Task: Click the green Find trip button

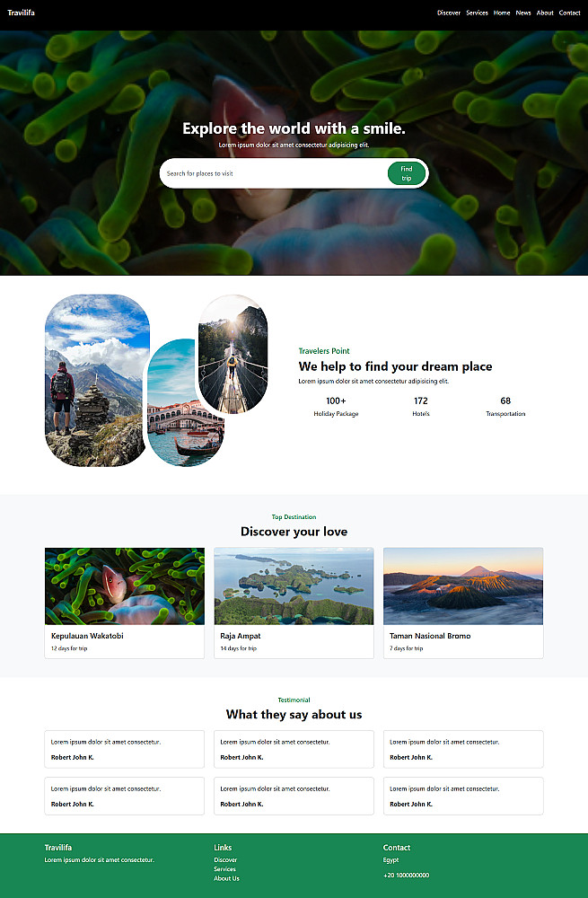Action: tap(407, 173)
